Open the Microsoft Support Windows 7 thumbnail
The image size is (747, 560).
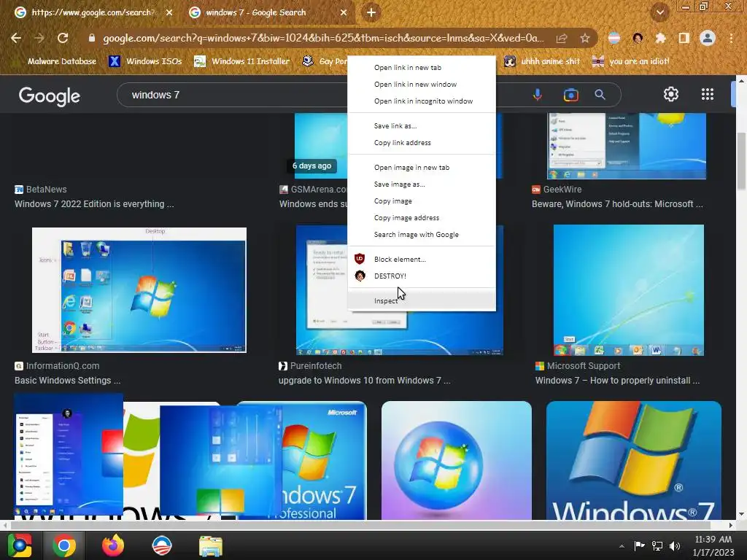(x=628, y=290)
